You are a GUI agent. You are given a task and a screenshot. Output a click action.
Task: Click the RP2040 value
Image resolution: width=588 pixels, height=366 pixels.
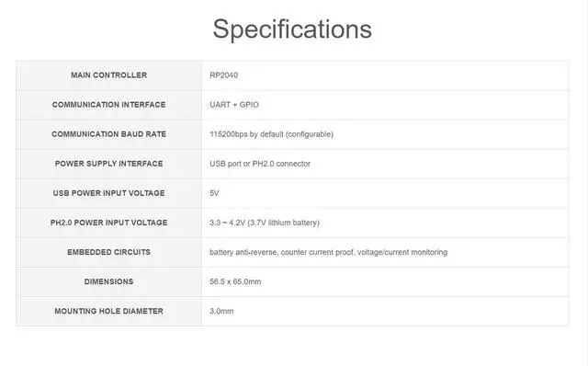point(223,75)
